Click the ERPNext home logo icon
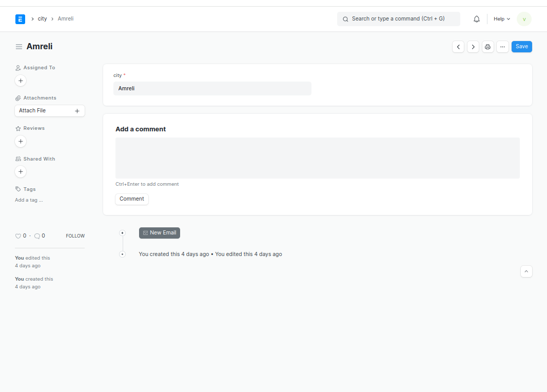This screenshot has height=392, width=547. point(20,19)
